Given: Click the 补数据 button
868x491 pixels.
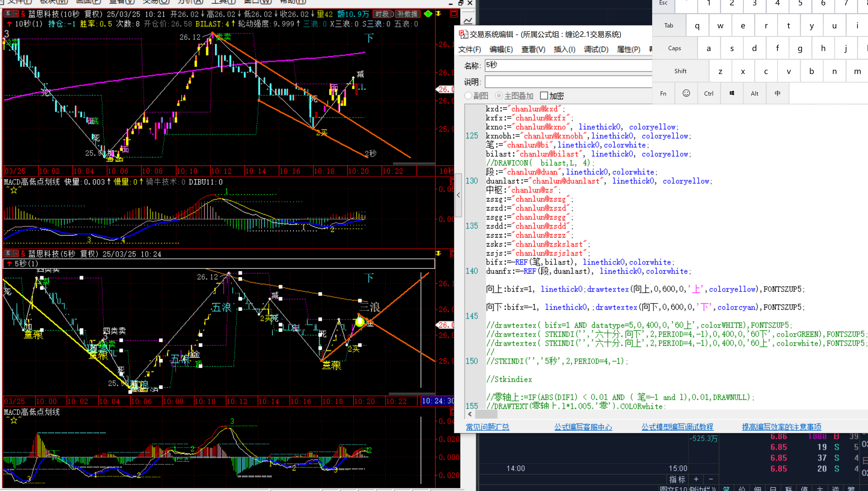Looking at the screenshot, I should [407, 14].
